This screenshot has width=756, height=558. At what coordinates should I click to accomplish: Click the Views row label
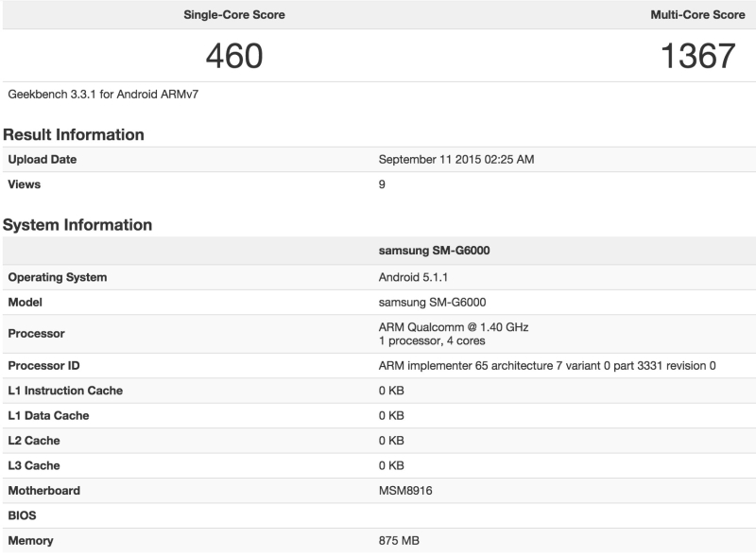pos(25,184)
